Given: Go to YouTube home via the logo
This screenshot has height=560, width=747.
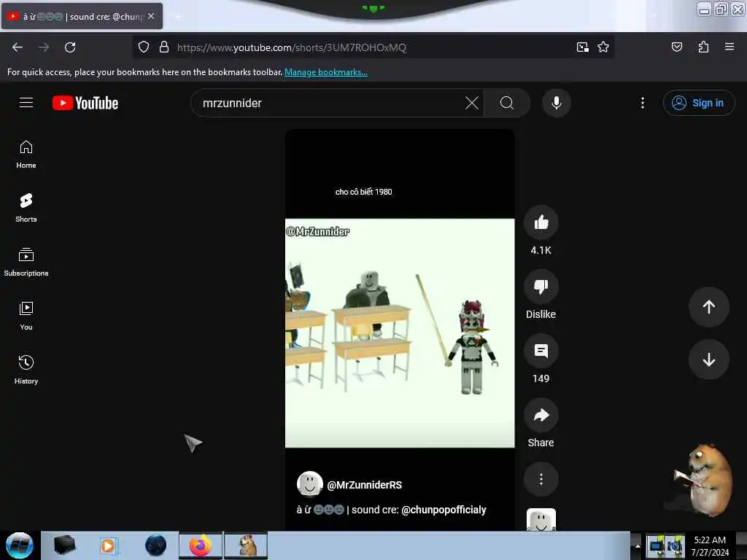Looking at the screenshot, I should 85,103.
